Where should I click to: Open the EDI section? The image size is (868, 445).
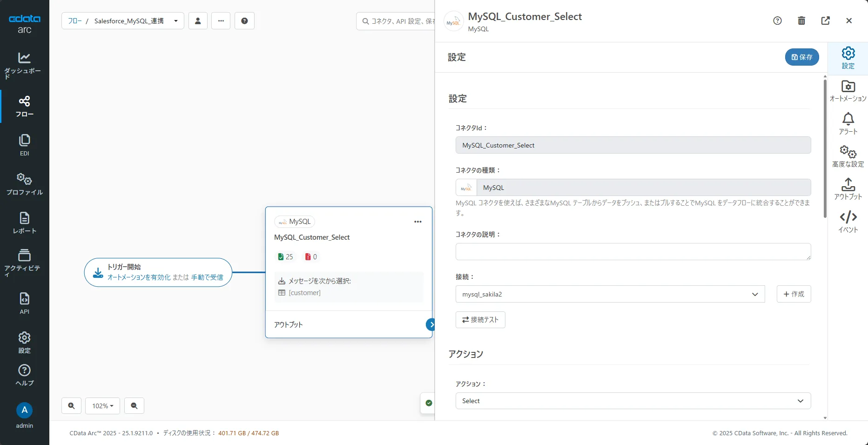pos(24,145)
